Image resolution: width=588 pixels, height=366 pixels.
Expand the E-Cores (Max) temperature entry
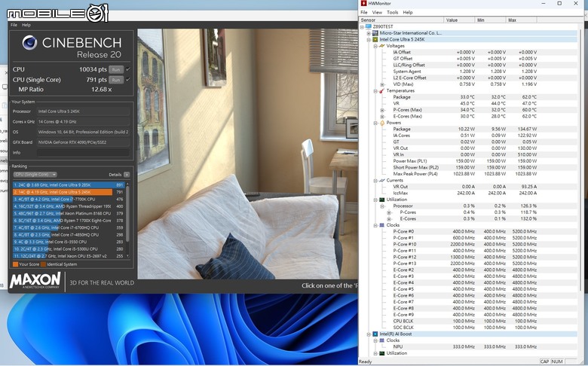pyautogui.click(x=382, y=117)
